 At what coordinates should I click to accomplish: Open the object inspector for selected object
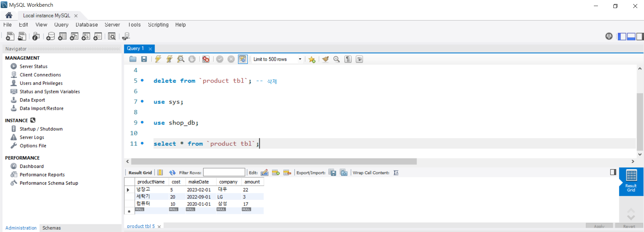point(36,36)
